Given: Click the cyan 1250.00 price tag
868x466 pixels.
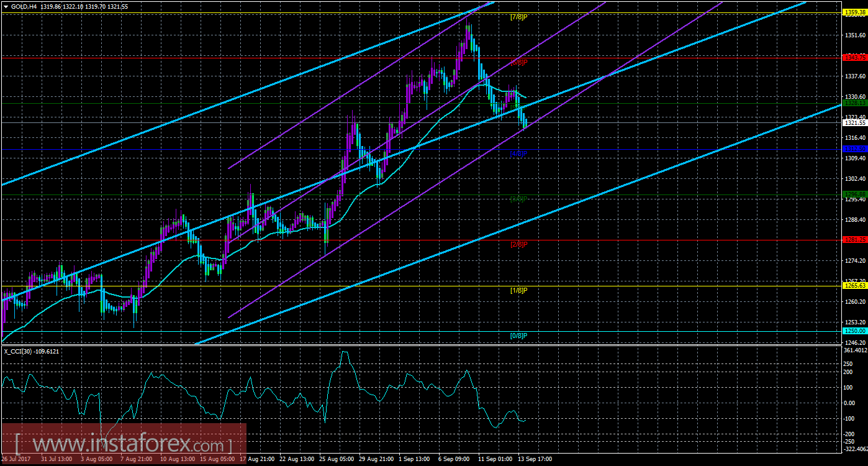Looking at the screenshot, I should click(x=854, y=331).
